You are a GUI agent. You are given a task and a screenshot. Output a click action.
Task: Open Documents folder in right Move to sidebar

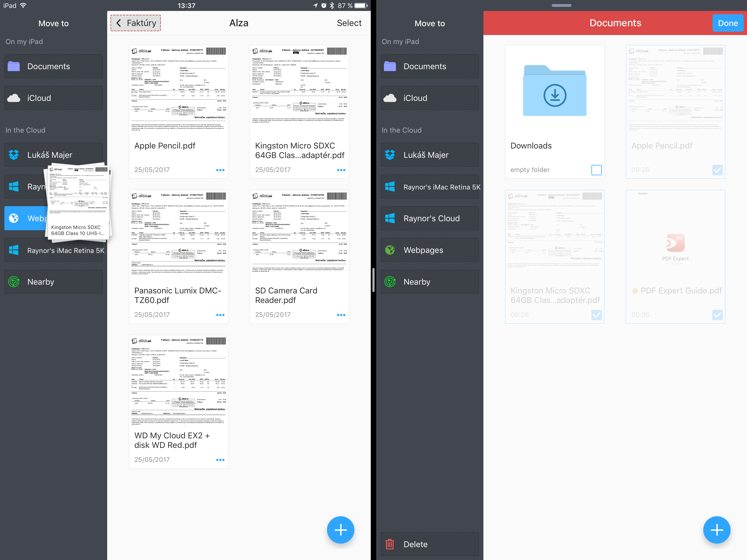coord(430,66)
